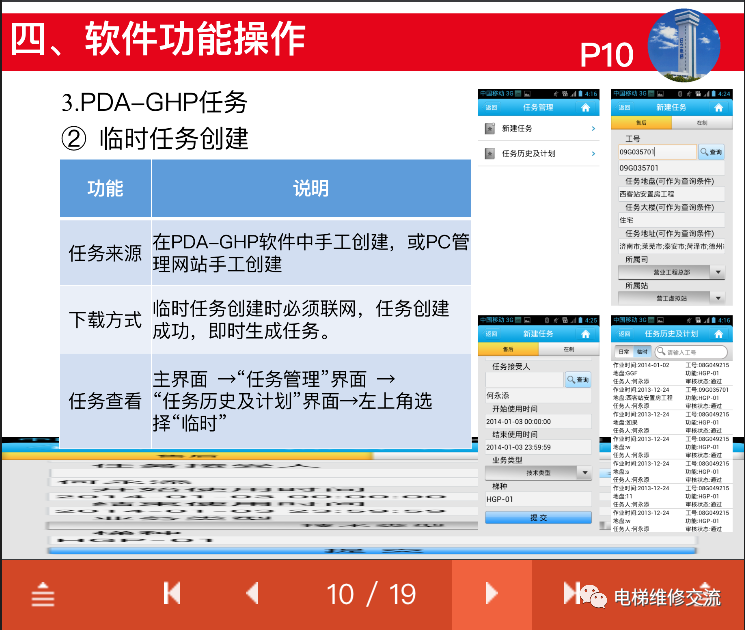Advance to the next slide
The height and width of the screenshot is (630, 745).
pyautogui.click(x=491, y=593)
